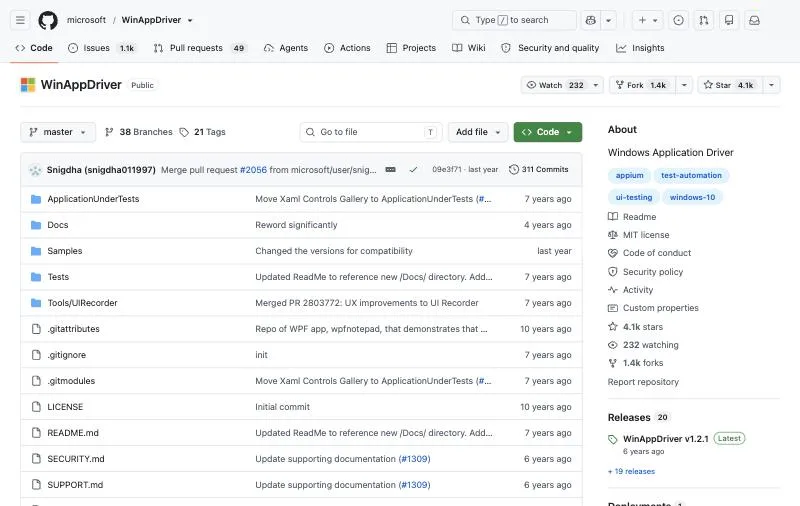Open the README.md file
The width and height of the screenshot is (800, 506).
point(73,433)
